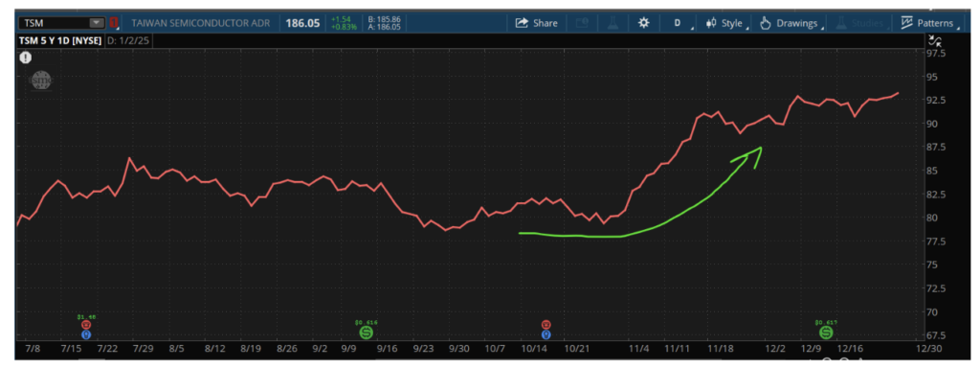Click the TAIWAN SEMICONDUCTOR ADR description

pos(201,23)
